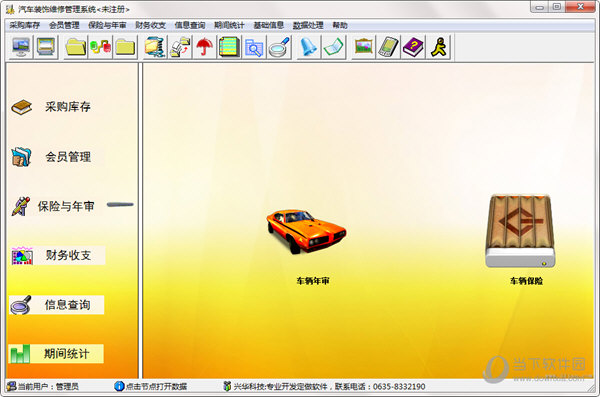Click the closed yellow folder toolbar icon
This screenshot has height=397, width=600.
point(125,47)
